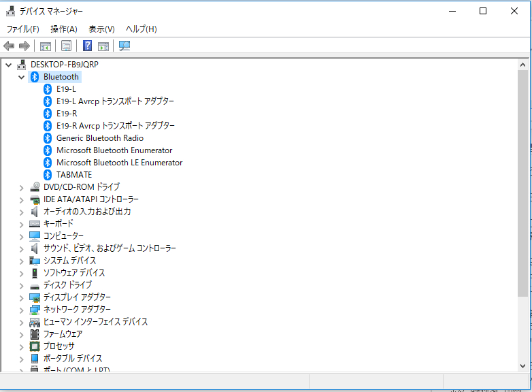This screenshot has width=532, height=392.
Task: Expand サウンド、ビデオ、およびゲーム コントローラー category
Action: (21, 248)
